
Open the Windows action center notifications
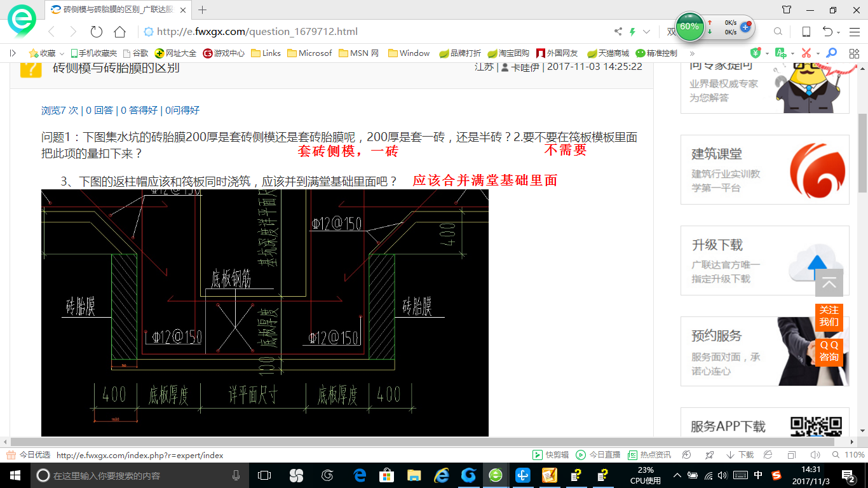tap(849, 475)
